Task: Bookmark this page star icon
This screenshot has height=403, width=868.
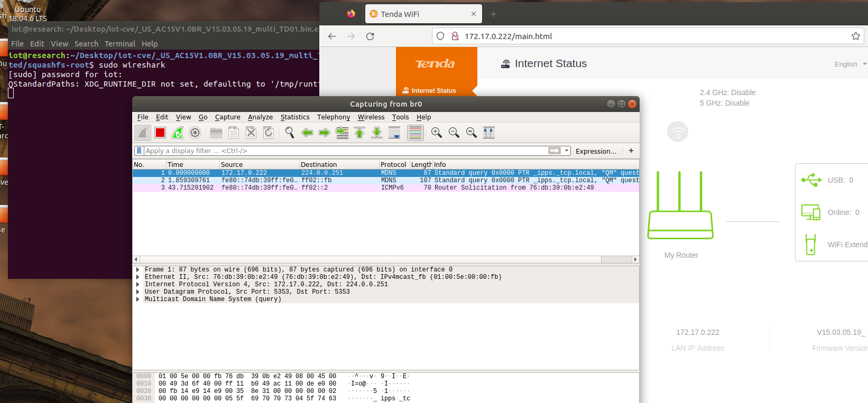Action: tap(856, 36)
